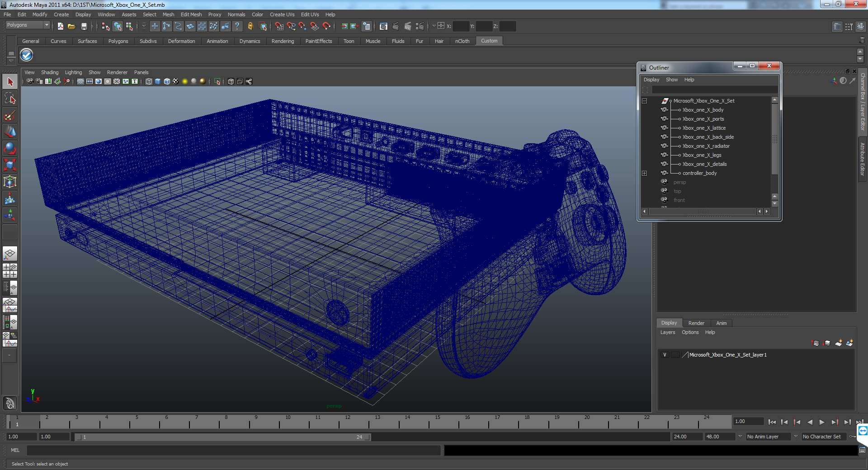Switch to the Rendering shelf tab
The image size is (868, 470).
pyautogui.click(x=283, y=41)
